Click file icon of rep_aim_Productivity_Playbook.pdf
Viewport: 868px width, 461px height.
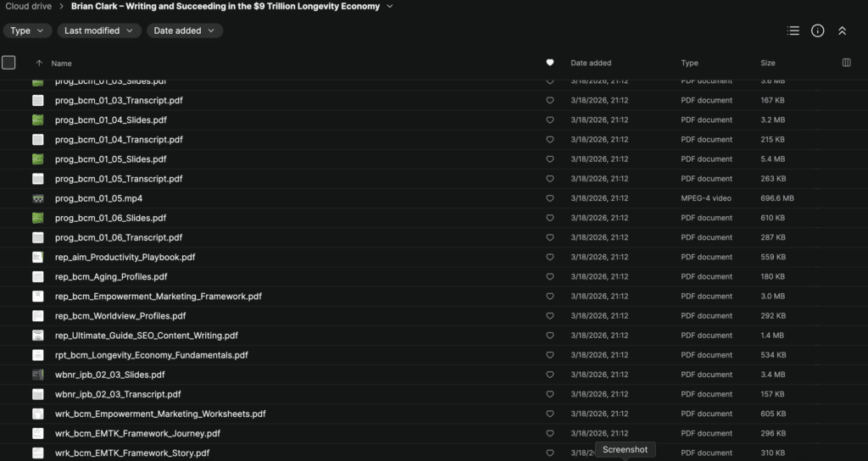pyautogui.click(x=37, y=257)
